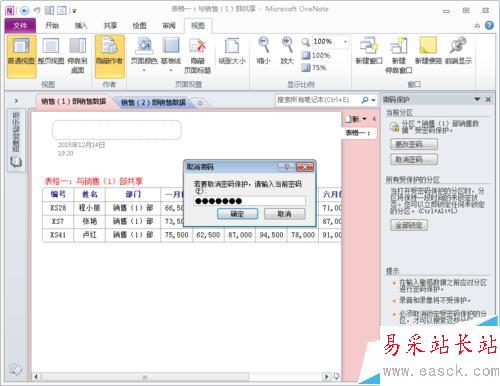
Task: Click the password field in dialog
Action: (249, 201)
